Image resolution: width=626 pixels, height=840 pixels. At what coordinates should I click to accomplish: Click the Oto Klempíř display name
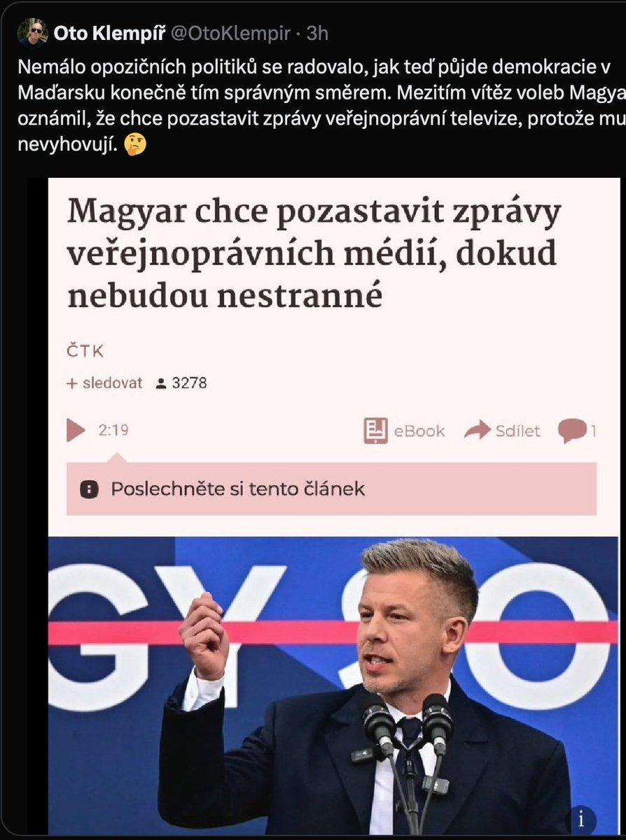[x=109, y=34]
